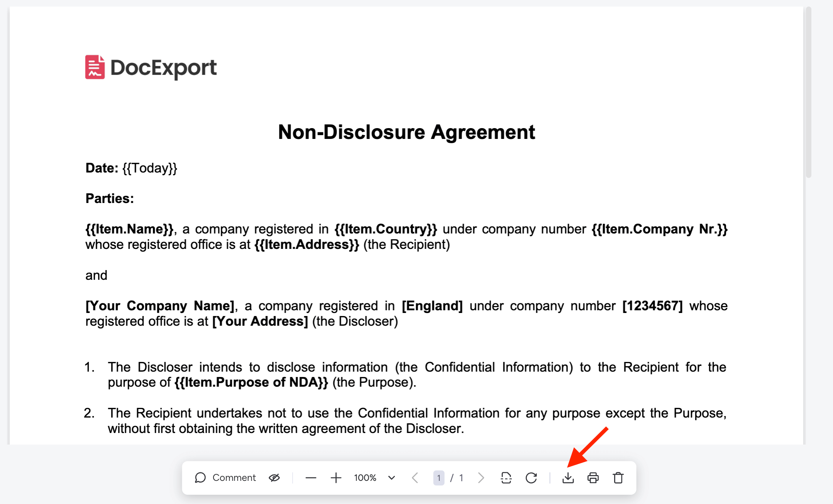Go to previous page arrow
The height and width of the screenshot is (504, 833).
coord(415,478)
